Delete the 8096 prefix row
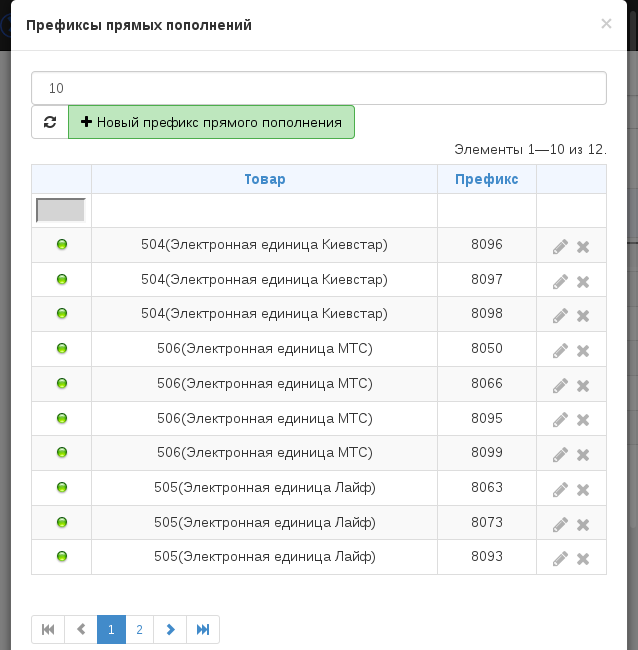The width and height of the screenshot is (638, 650). (583, 247)
